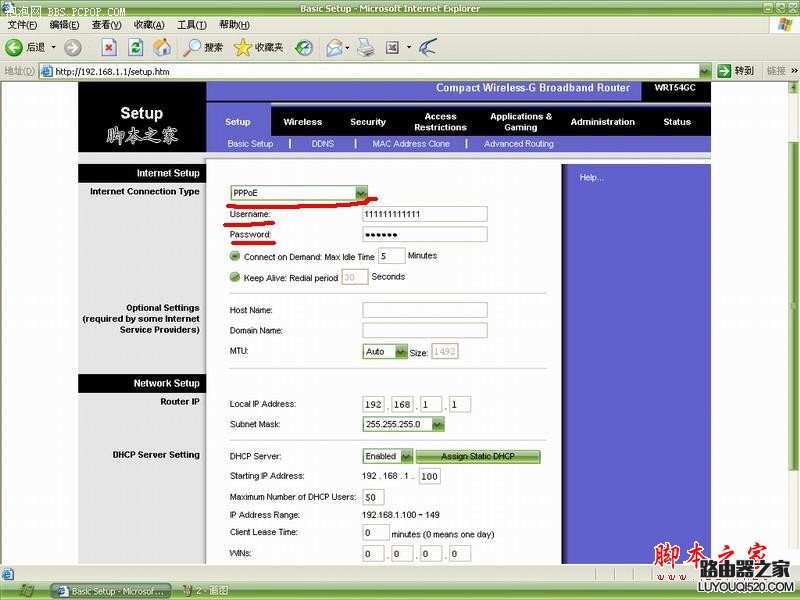Click the Refresh page icon
The width and height of the screenshot is (800, 600).
coord(135,47)
